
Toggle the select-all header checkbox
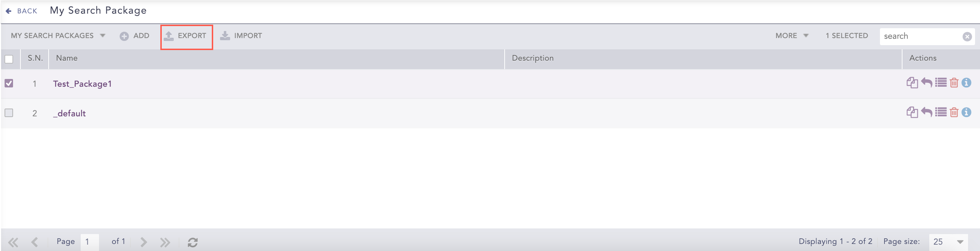tap(9, 59)
